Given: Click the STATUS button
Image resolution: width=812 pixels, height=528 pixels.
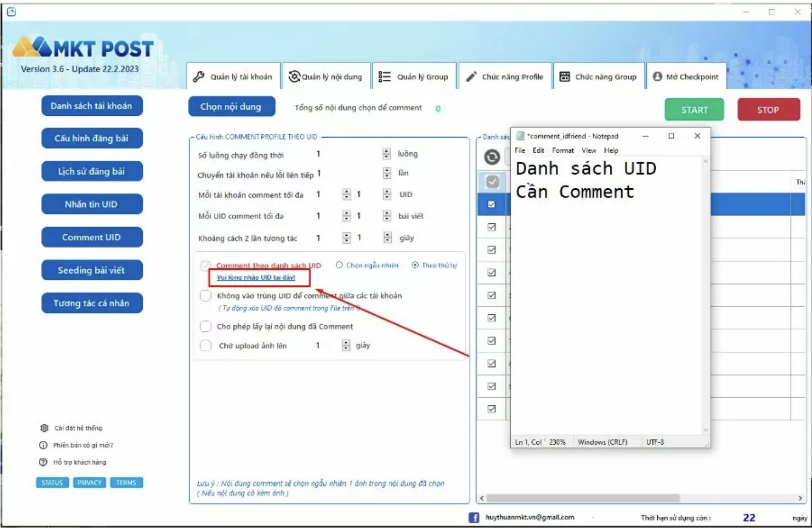Looking at the screenshot, I should coord(52,482).
